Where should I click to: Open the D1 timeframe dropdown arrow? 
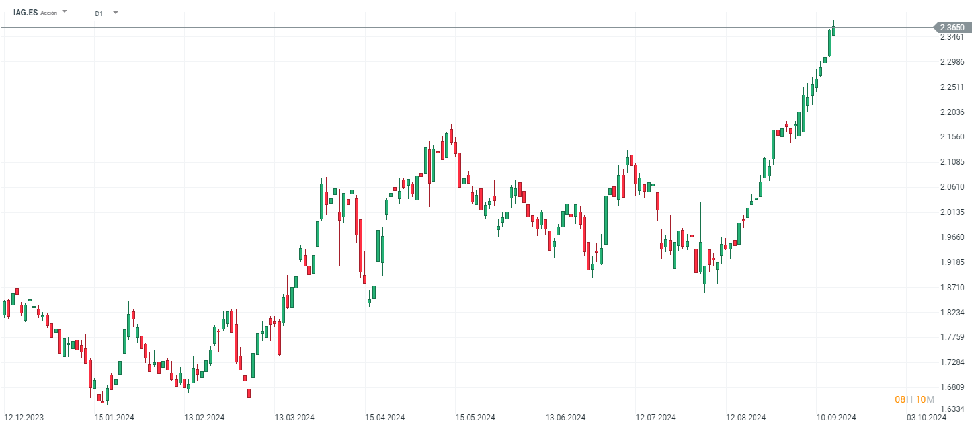click(115, 12)
